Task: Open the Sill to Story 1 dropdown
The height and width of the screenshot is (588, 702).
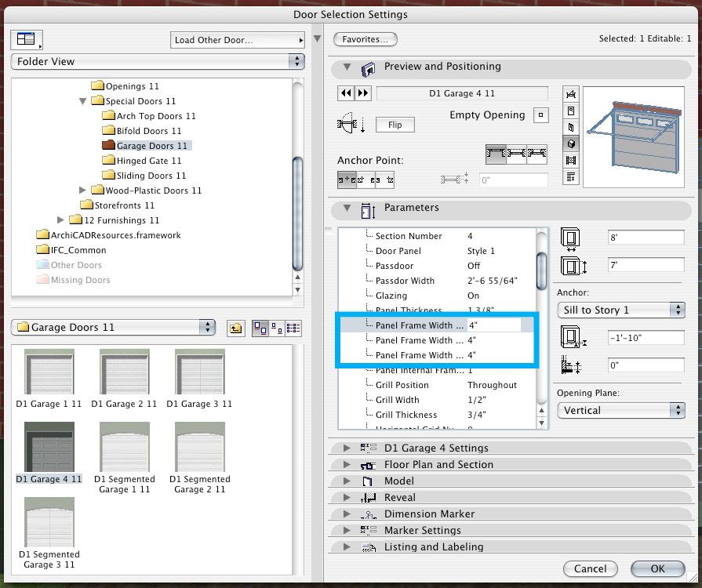Action: 620,310
